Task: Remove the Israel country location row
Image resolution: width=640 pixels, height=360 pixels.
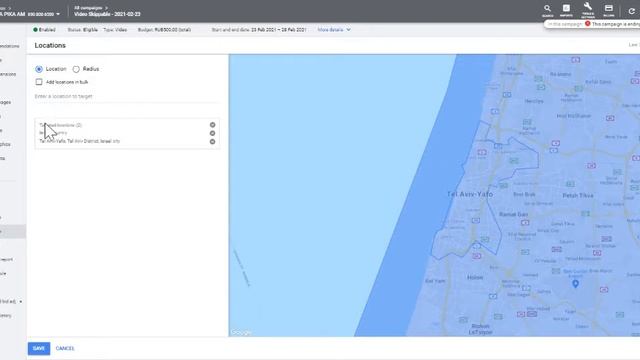Action: click(212, 133)
